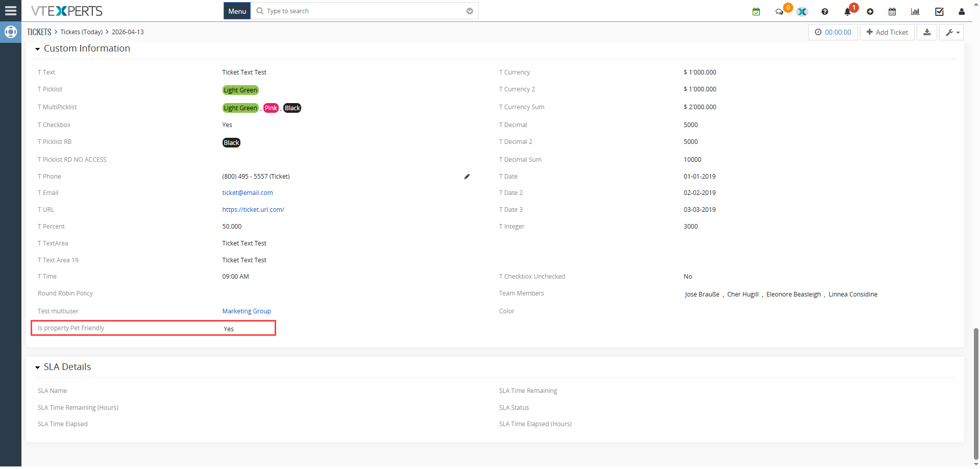This screenshot has height=469, width=980.
Task: Collapse the Custom Information section
Action: tap(37, 49)
